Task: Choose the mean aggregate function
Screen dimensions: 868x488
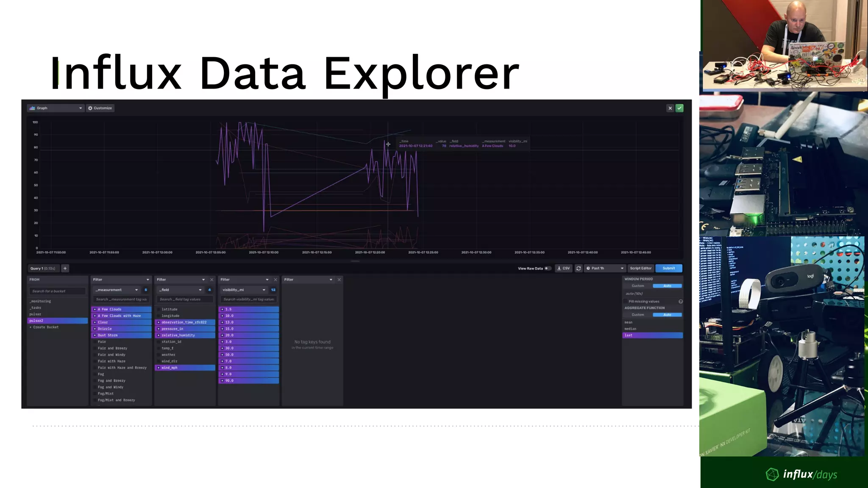Action: pos(653,322)
